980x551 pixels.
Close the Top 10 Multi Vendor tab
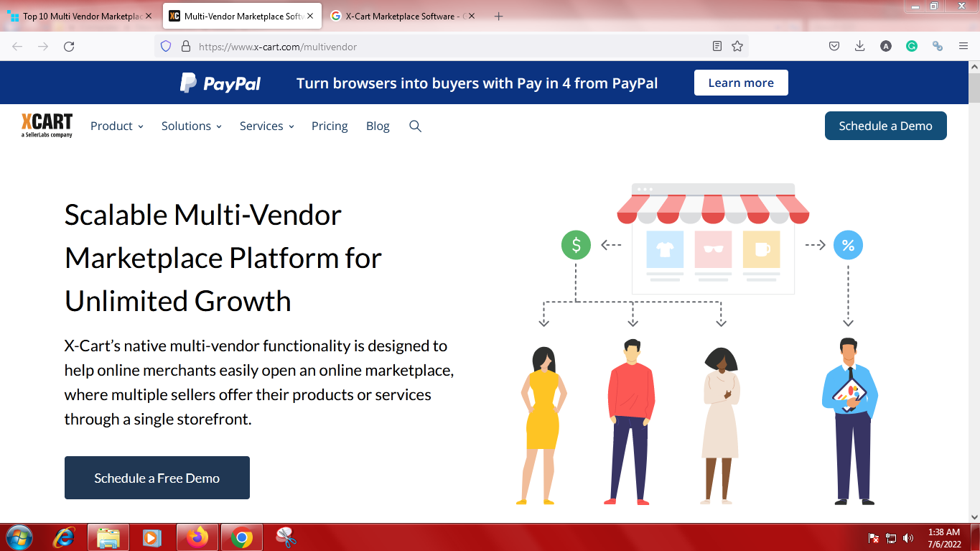[x=149, y=16]
